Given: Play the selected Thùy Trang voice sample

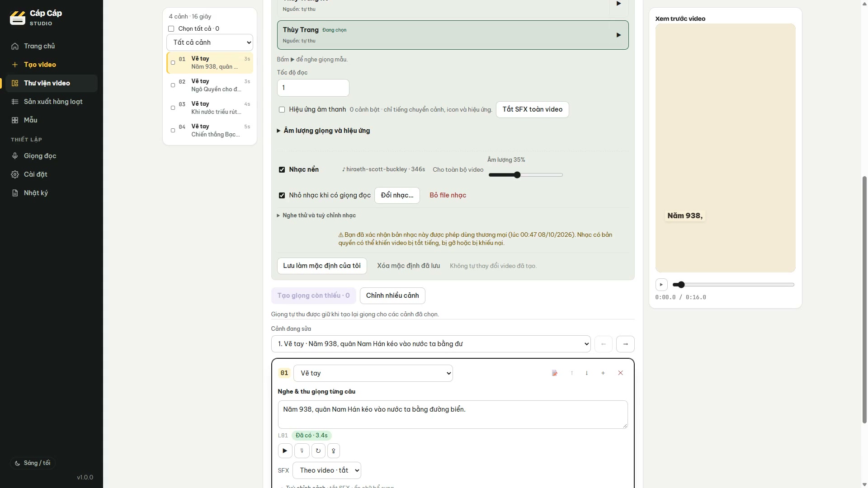Looking at the screenshot, I should (x=618, y=35).
